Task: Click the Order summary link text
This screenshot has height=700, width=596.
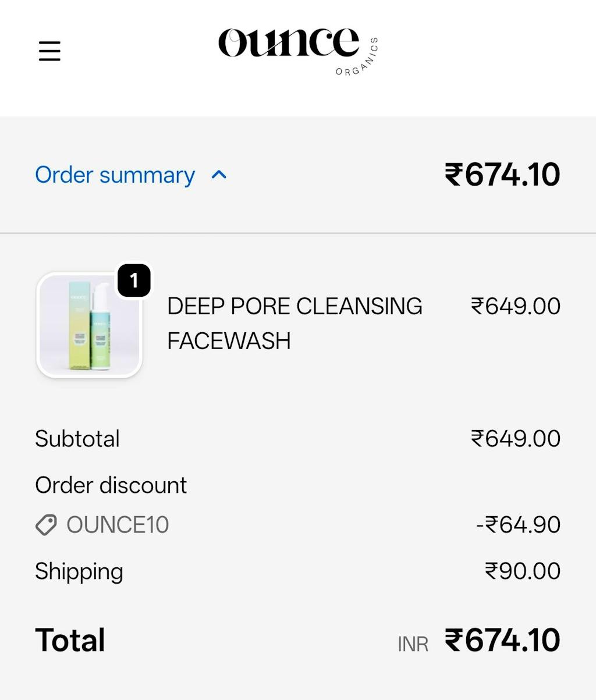Action: 115,175
